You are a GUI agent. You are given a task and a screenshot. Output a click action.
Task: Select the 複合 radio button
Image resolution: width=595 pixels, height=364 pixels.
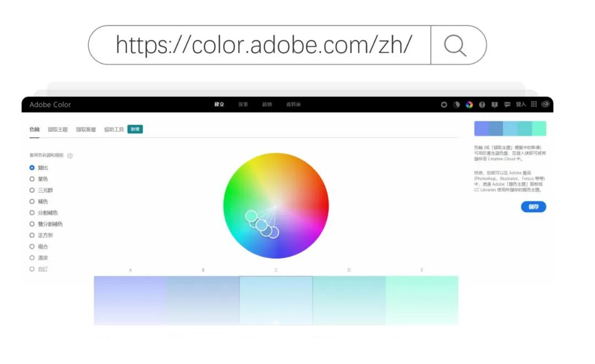pyautogui.click(x=32, y=247)
